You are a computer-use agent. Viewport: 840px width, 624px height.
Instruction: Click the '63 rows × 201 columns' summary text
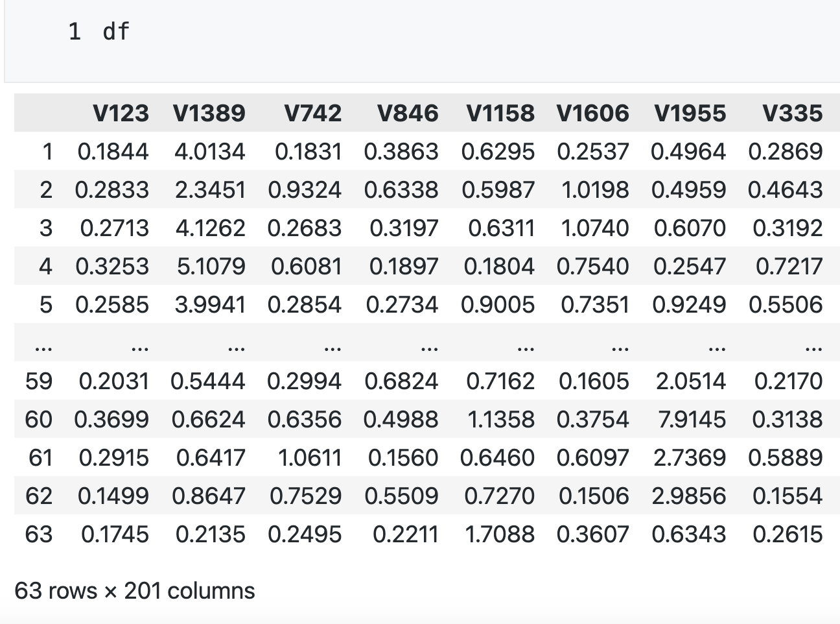point(135,591)
